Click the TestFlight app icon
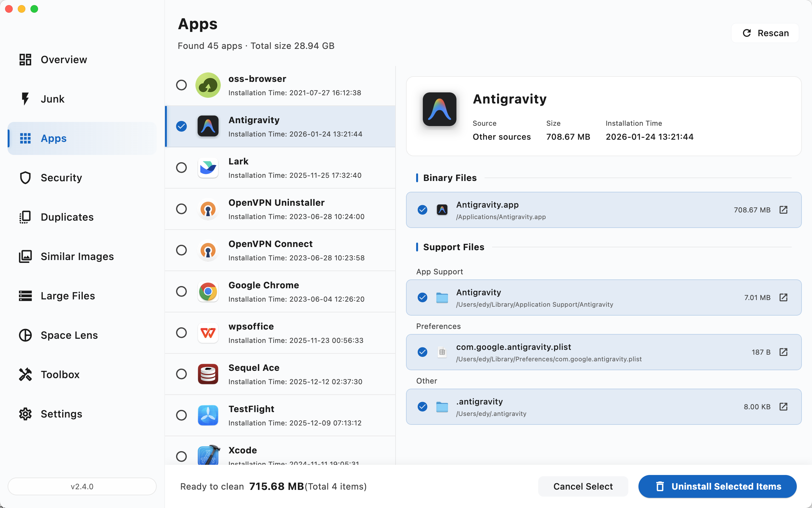The image size is (812, 508). [208, 415]
